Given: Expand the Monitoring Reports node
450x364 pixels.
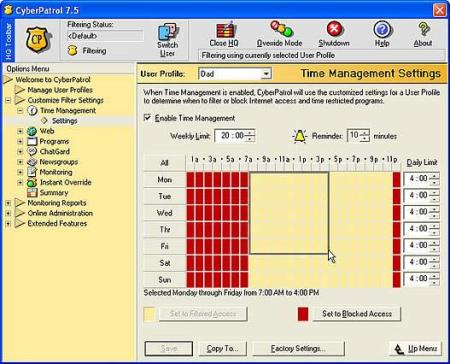Looking at the screenshot, I should [x=8, y=203].
